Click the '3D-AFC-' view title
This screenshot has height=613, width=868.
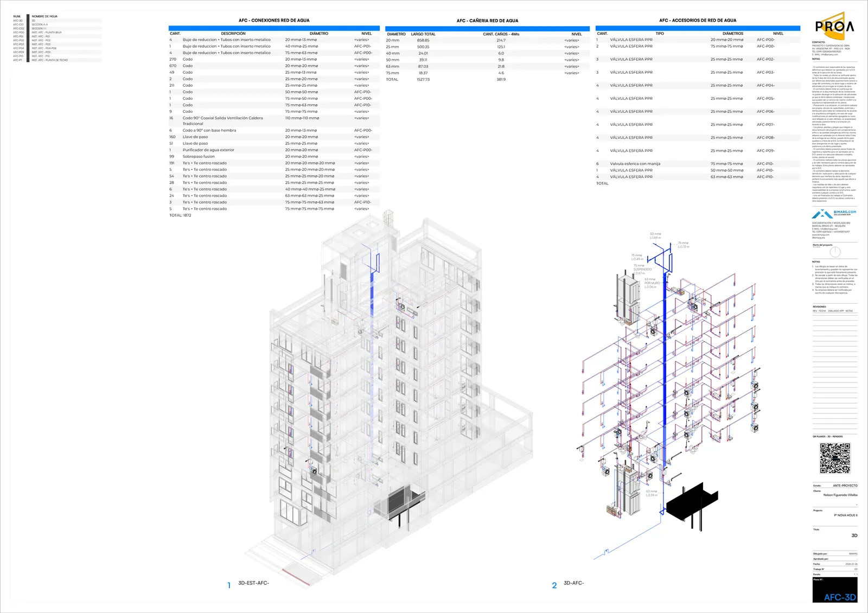coord(573,583)
